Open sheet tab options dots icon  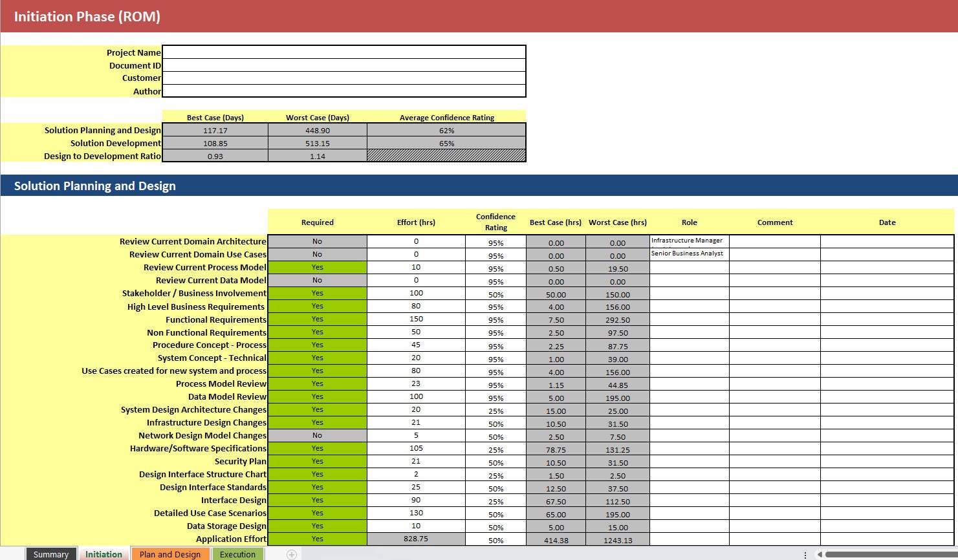coord(805,555)
